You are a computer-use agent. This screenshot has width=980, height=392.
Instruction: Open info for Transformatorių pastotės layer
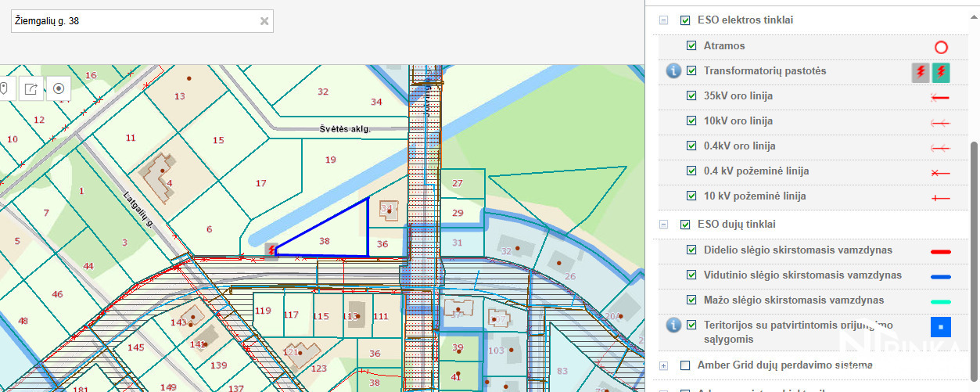(673, 71)
